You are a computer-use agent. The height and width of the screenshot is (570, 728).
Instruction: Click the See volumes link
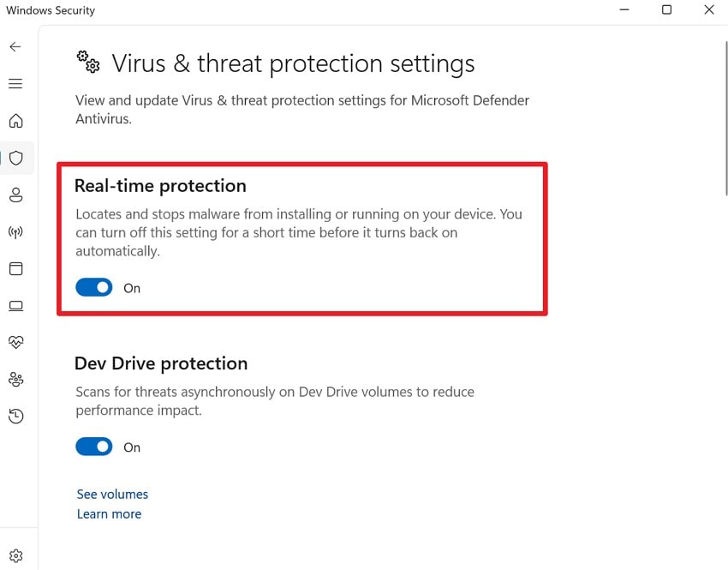112,495
